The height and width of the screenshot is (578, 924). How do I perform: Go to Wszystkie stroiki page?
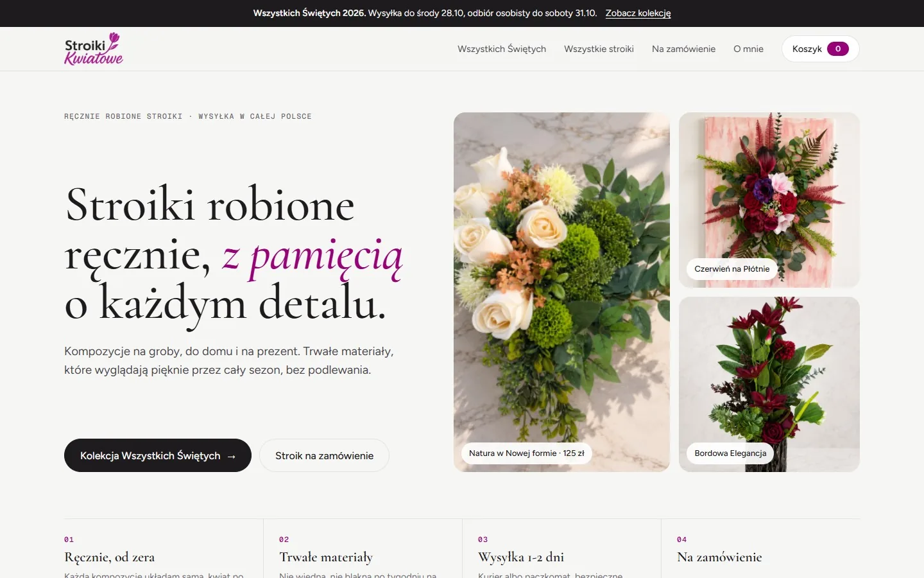[599, 49]
